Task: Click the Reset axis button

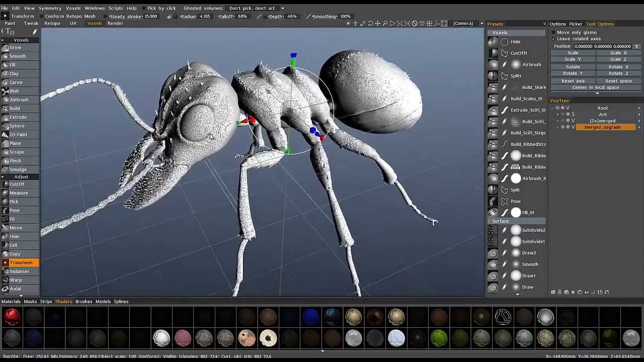Action: (573, 81)
